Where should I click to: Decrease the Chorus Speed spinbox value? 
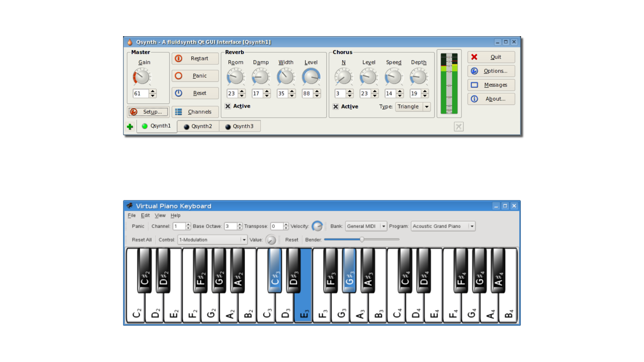tap(400, 96)
